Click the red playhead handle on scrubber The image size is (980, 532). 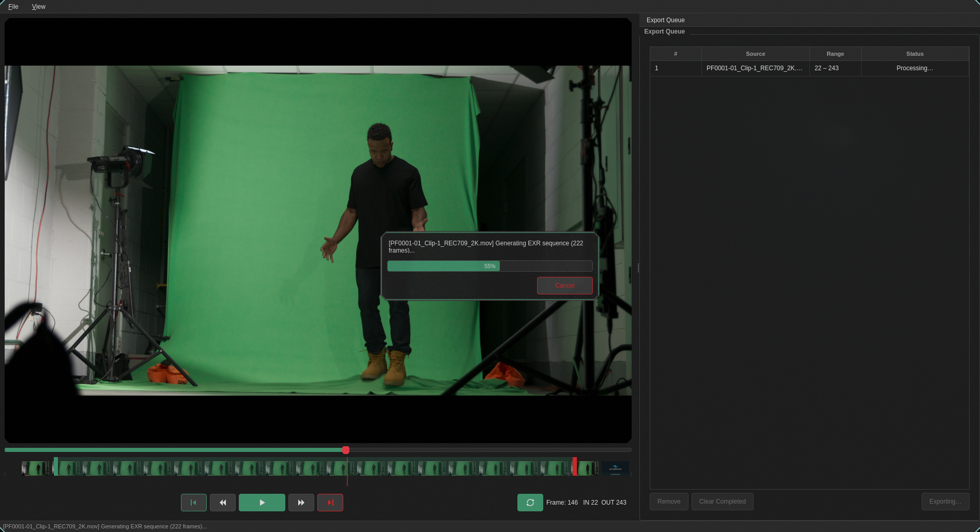[x=346, y=450]
